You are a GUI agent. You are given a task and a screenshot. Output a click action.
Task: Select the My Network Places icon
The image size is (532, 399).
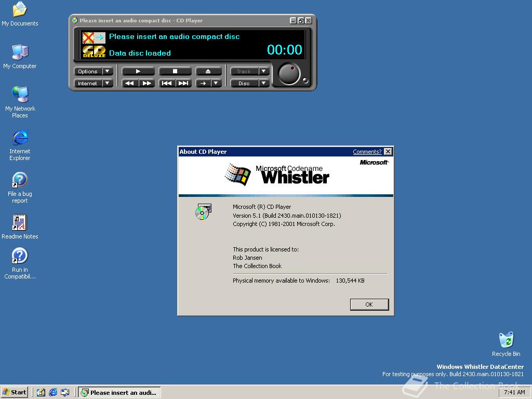(20, 102)
